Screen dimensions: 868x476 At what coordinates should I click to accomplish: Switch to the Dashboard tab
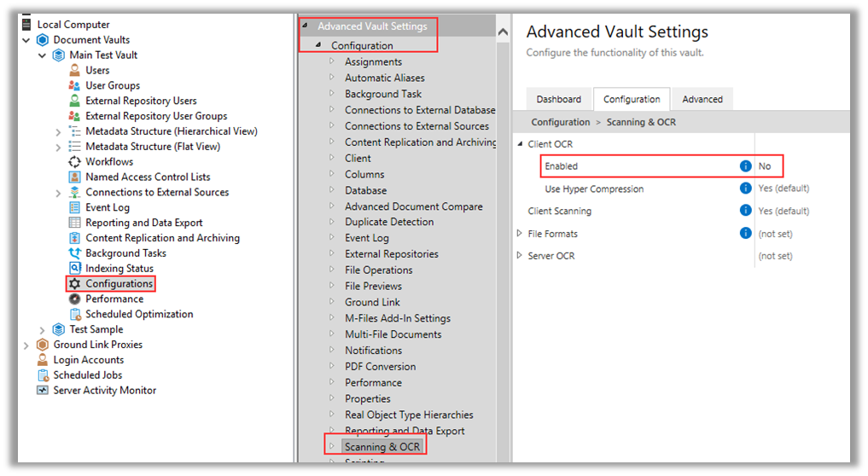[558, 99]
